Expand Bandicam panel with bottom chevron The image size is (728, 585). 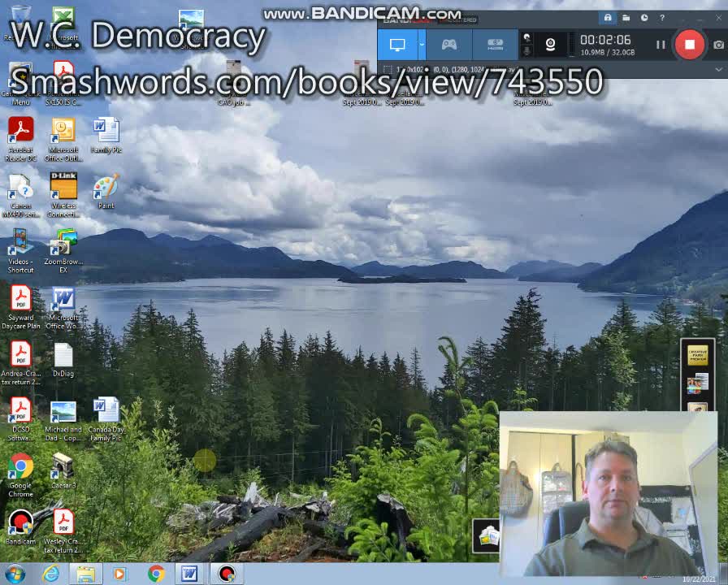pyautogui.click(x=718, y=70)
